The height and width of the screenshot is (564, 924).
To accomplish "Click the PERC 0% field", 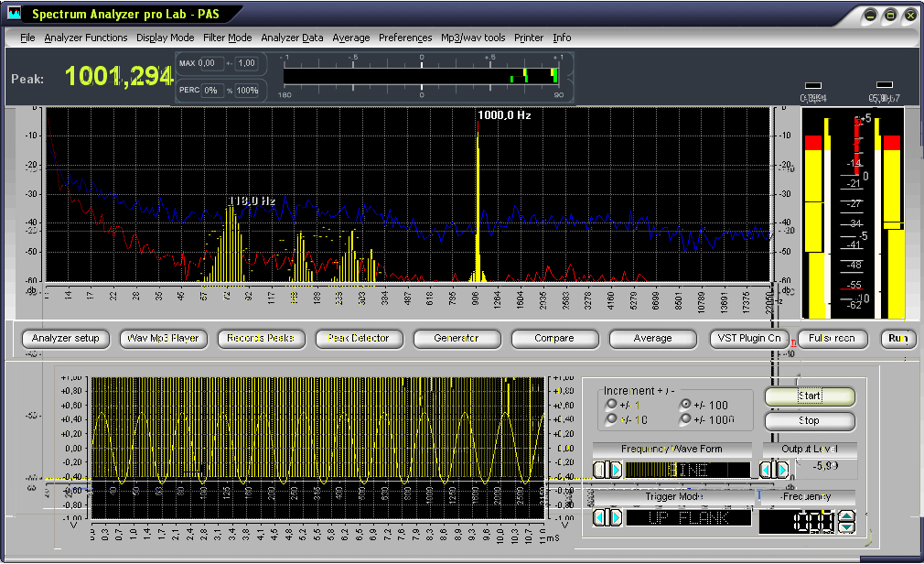I will point(211,91).
